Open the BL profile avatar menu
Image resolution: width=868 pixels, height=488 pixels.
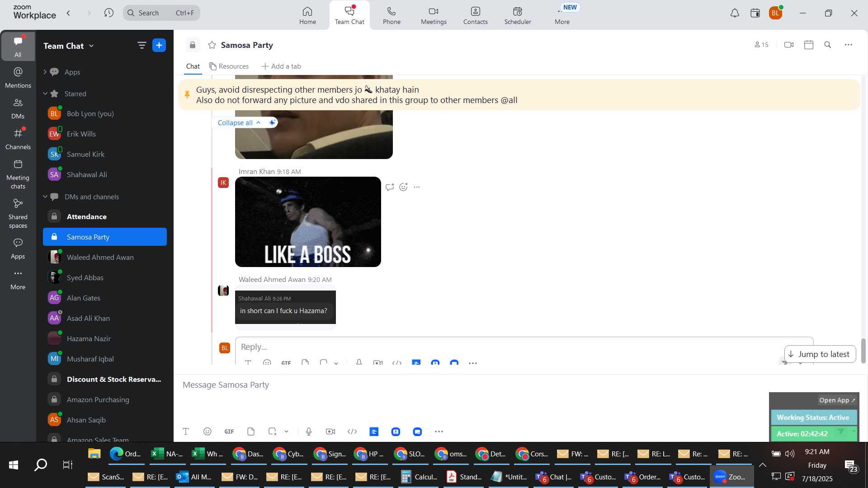775,13
